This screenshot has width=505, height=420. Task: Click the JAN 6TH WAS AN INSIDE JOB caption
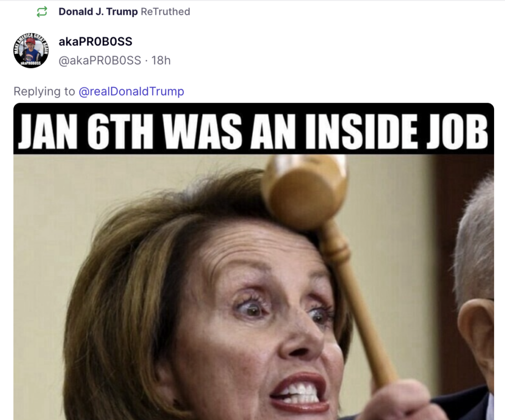[253, 132]
